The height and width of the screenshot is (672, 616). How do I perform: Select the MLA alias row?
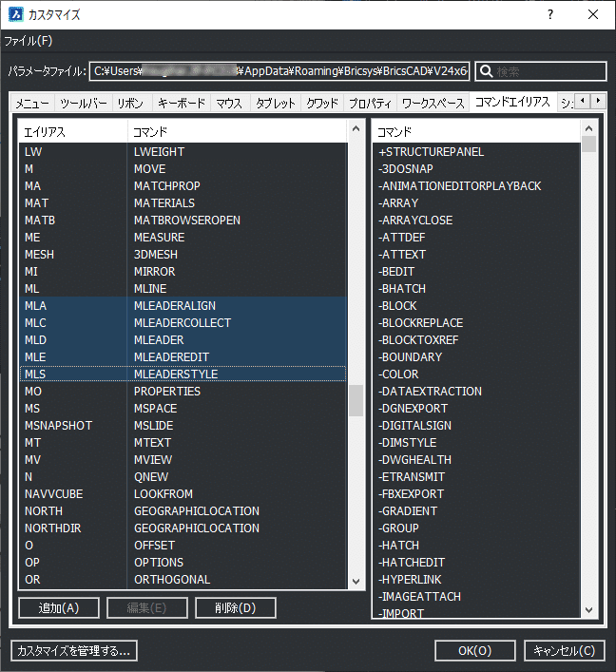tap(183, 305)
